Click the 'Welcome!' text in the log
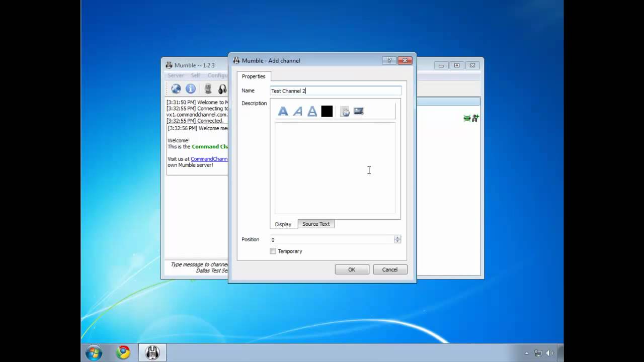Image resolution: width=644 pixels, height=362 pixels. pos(179,141)
